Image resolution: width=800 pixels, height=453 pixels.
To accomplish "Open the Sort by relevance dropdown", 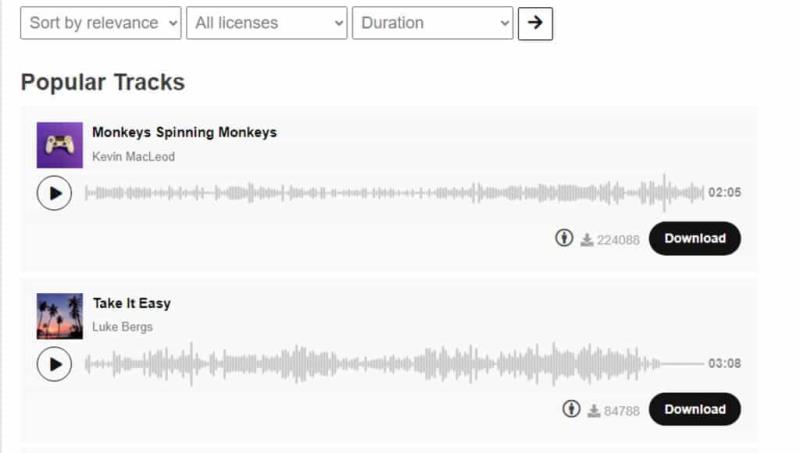I will (100, 23).
